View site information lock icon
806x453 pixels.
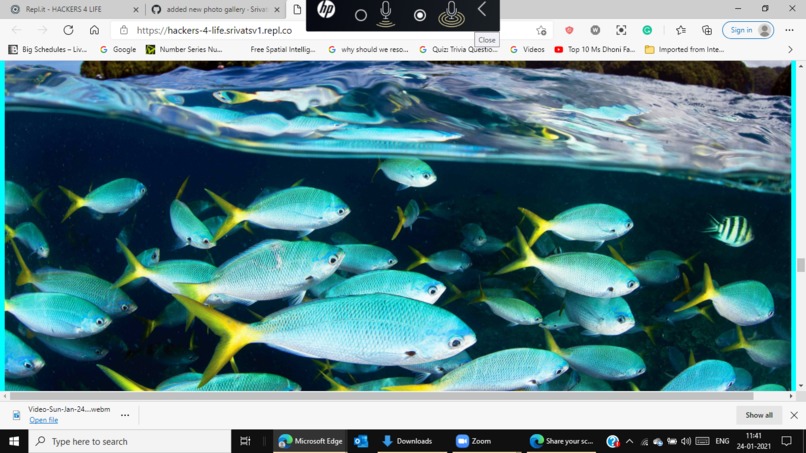point(124,30)
